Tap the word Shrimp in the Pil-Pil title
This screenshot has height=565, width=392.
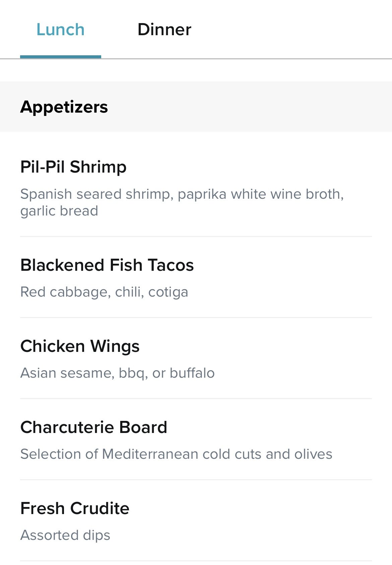point(98,167)
